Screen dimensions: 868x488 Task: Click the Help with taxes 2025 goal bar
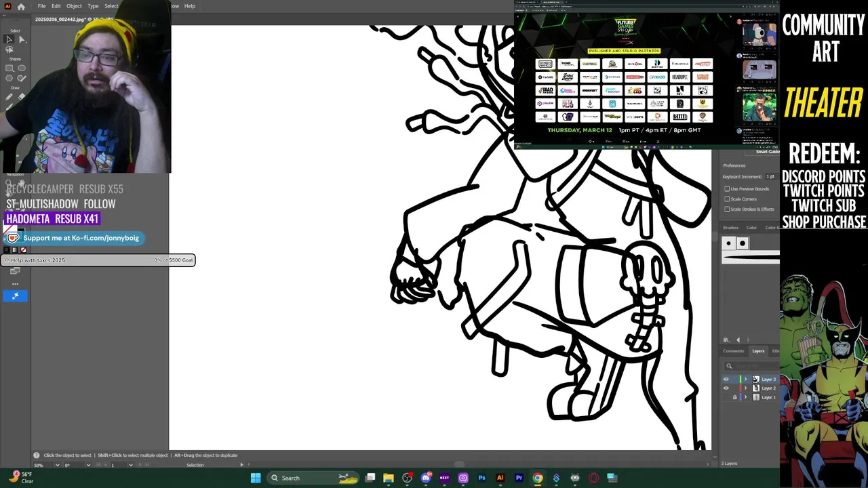click(98, 260)
